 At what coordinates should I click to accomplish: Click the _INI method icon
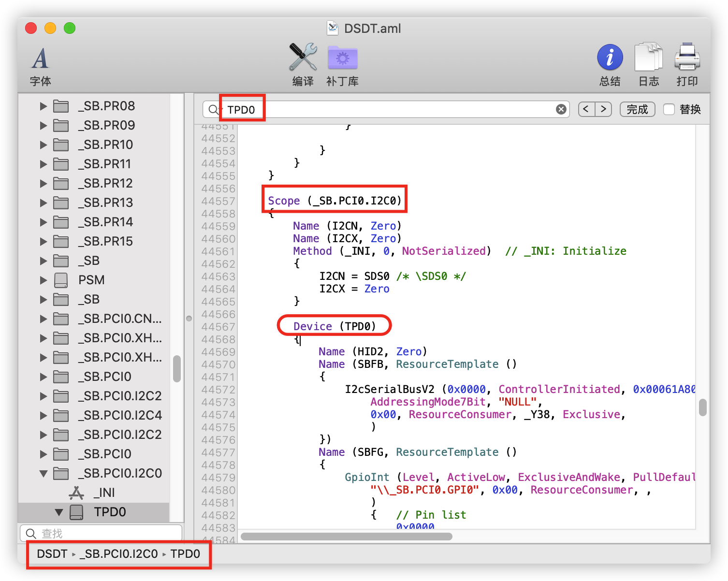(76, 493)
